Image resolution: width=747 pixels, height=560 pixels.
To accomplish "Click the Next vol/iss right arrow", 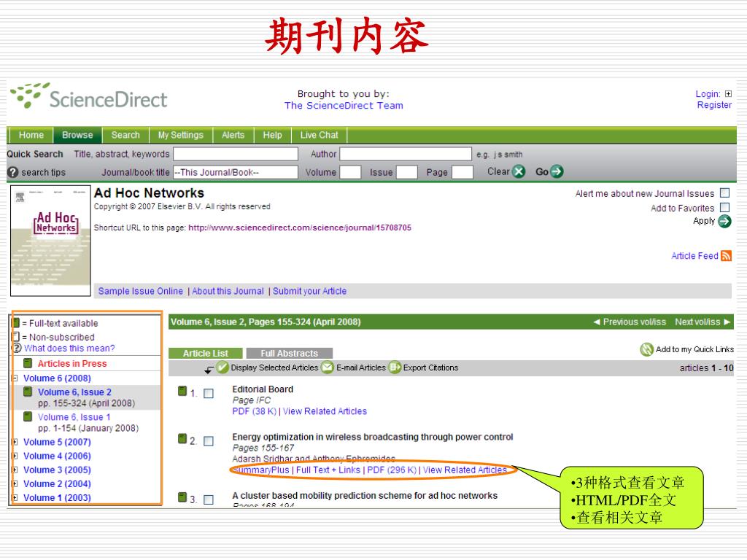I will 727,322.
